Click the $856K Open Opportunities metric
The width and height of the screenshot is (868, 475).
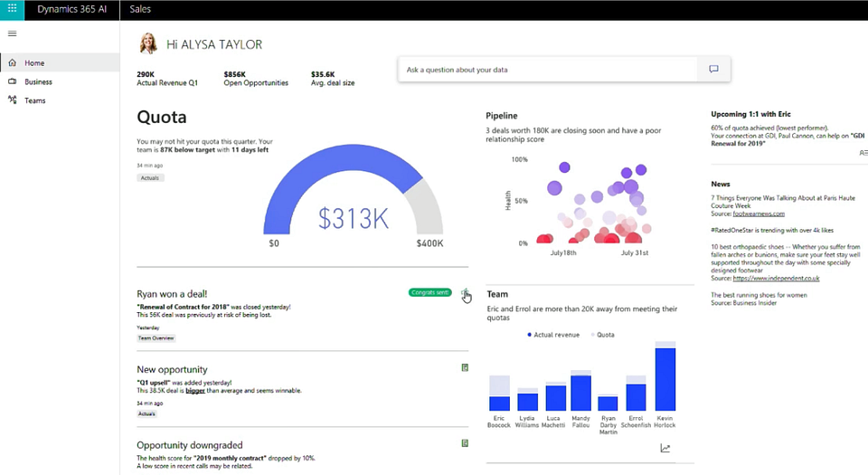(x=256, y=79)
